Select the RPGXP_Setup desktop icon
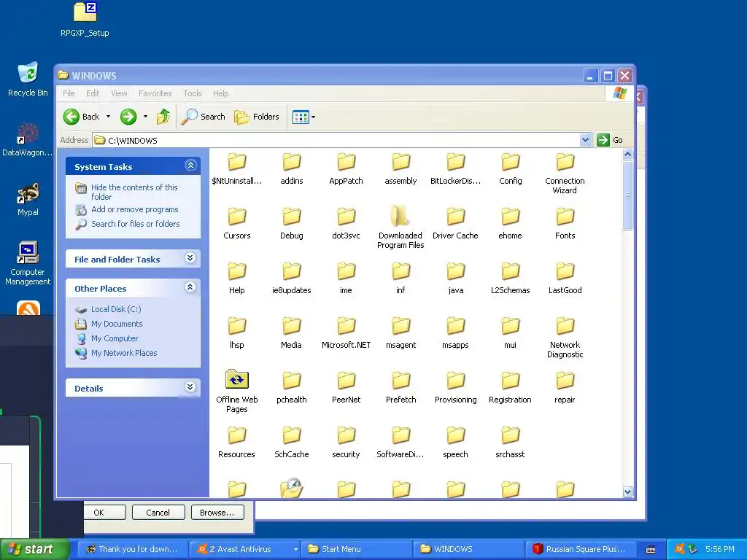The width and height of the screenshot is (747, 560). click(x=85, y=20)
